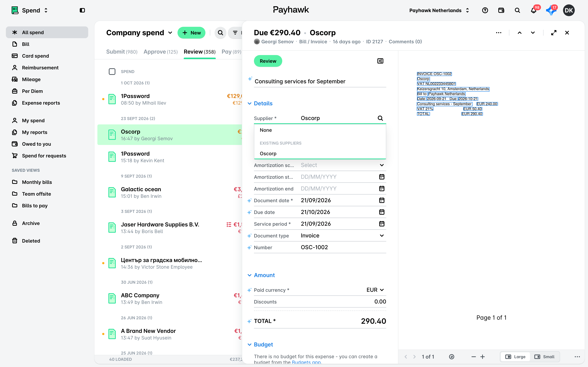Switch document preview to Small
Viewport: 588px width, 367px height.
[x=544, y=357]
